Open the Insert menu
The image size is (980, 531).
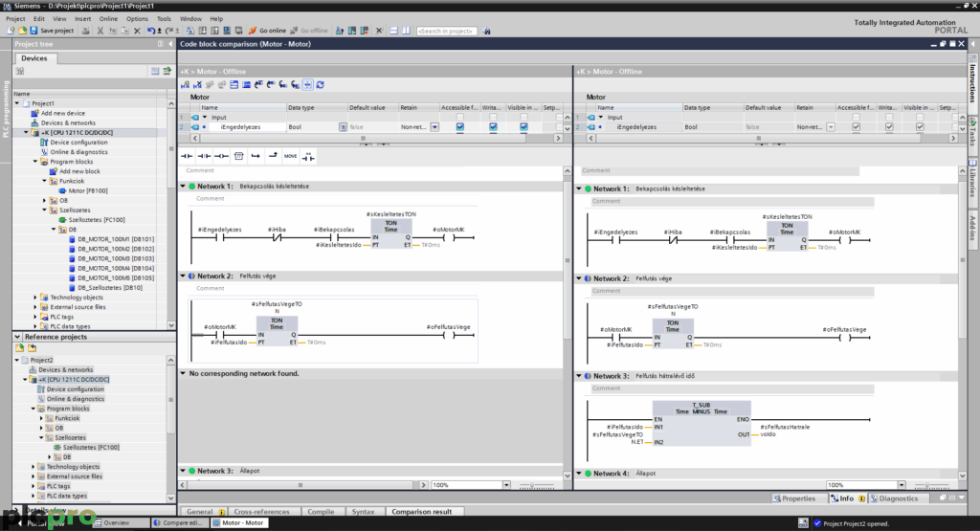[x=82, y=19]
